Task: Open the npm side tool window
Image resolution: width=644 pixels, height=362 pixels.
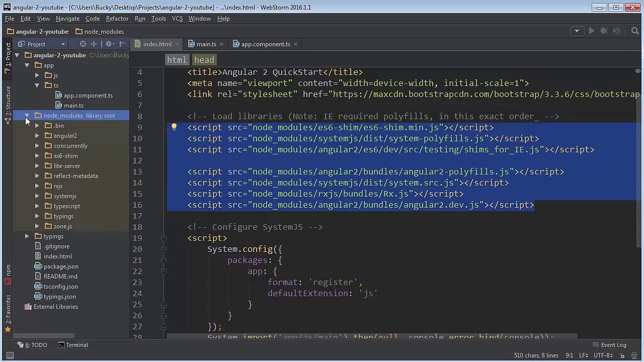Action: 8,275
